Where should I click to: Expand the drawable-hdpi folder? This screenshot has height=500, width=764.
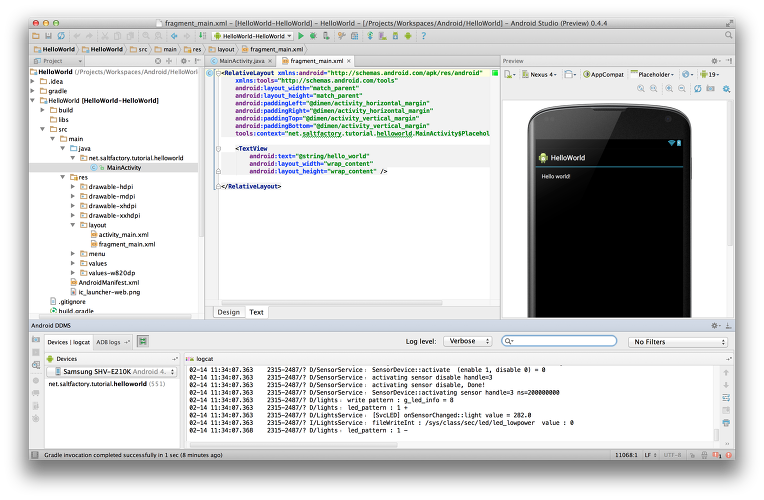click(x=73, y=187)
